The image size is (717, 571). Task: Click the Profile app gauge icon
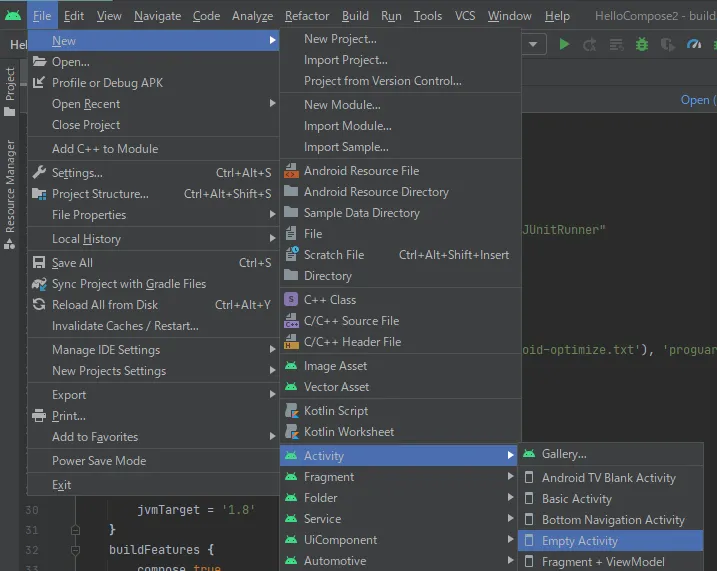click(x=695, y=44)
